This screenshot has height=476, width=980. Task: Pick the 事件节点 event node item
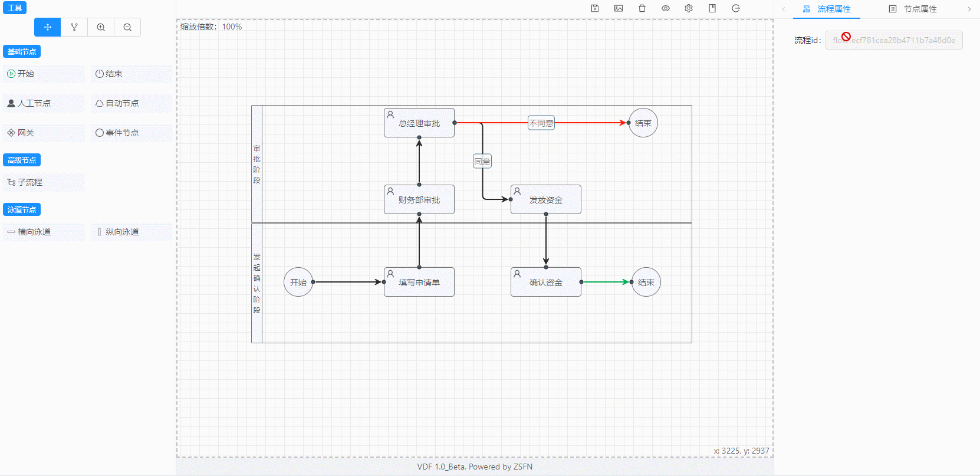(x=131, y=133)
